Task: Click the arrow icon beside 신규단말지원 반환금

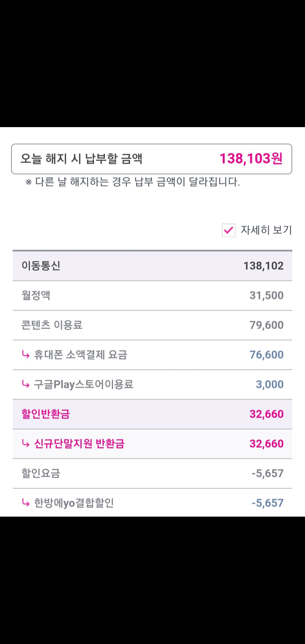Action: (x=26, y=443)
